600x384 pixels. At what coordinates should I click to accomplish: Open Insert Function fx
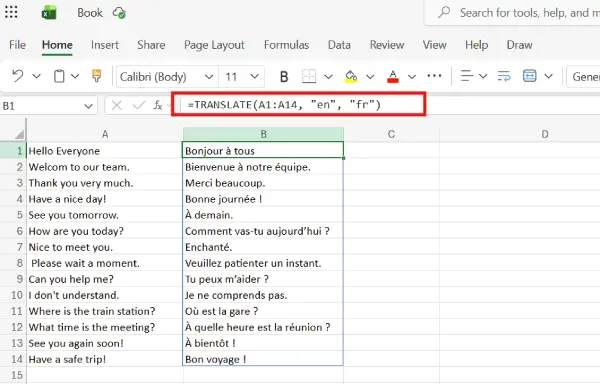(x=158, y=105)
